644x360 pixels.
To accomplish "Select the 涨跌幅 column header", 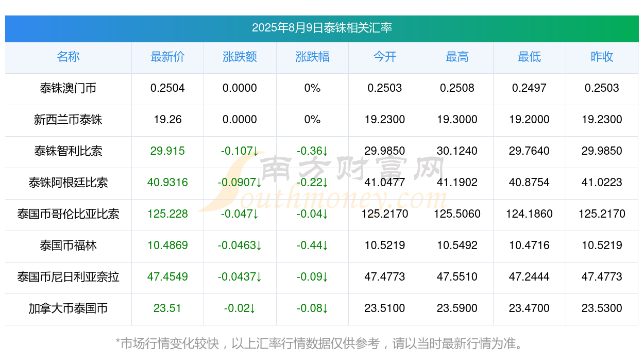I will click(312, 57).
